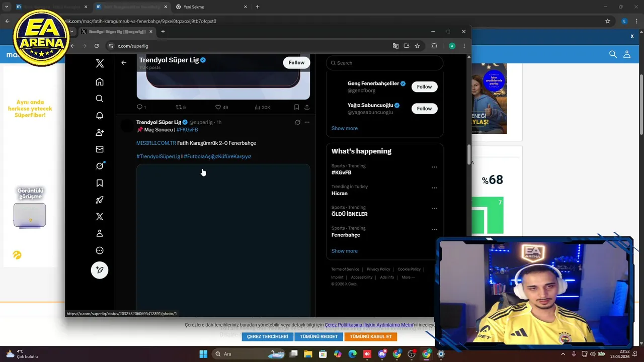Open File Explorer from the taskbar
Screen dimensions: 644x362
pos(308,354)
